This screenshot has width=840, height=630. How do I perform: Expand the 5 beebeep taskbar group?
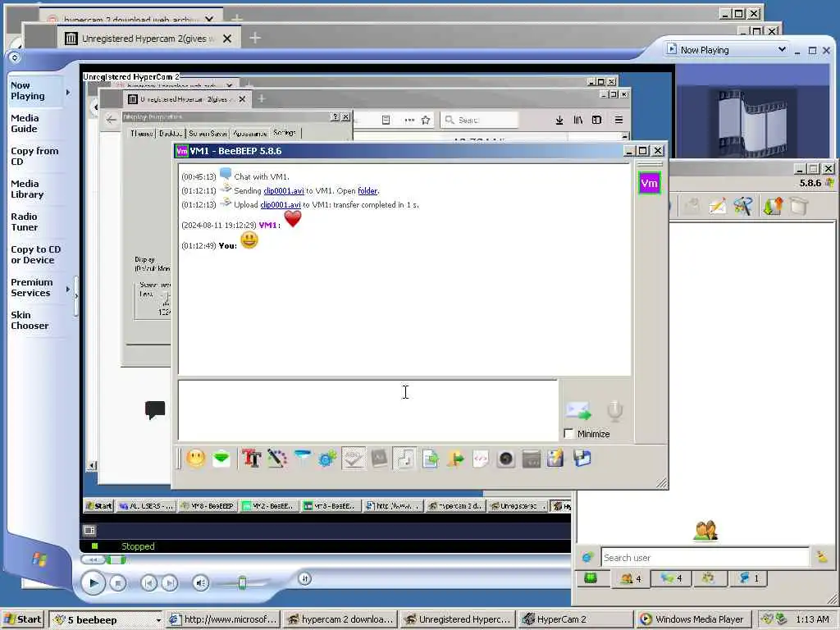[106, 620]
